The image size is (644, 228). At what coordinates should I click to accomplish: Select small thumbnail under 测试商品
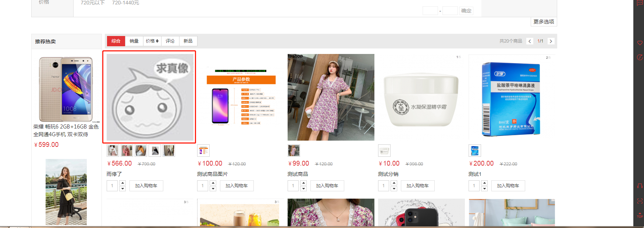point(294,151)
